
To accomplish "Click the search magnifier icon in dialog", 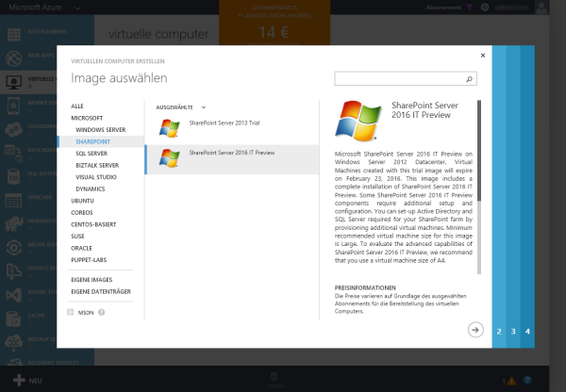I will [469, 78].
